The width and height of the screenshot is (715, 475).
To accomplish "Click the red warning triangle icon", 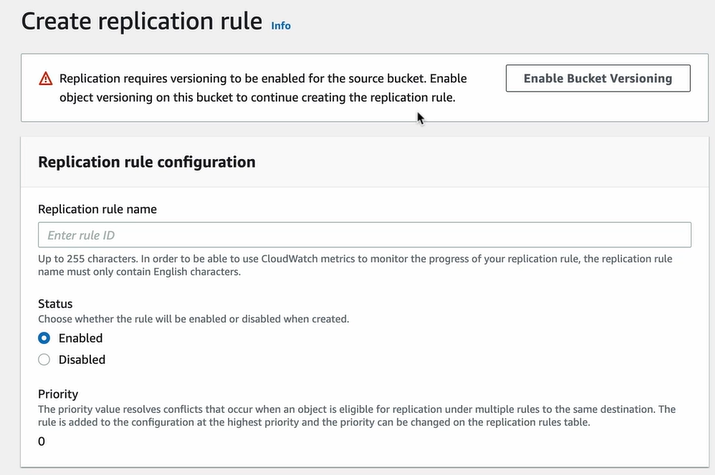I will tap(46, 79).
